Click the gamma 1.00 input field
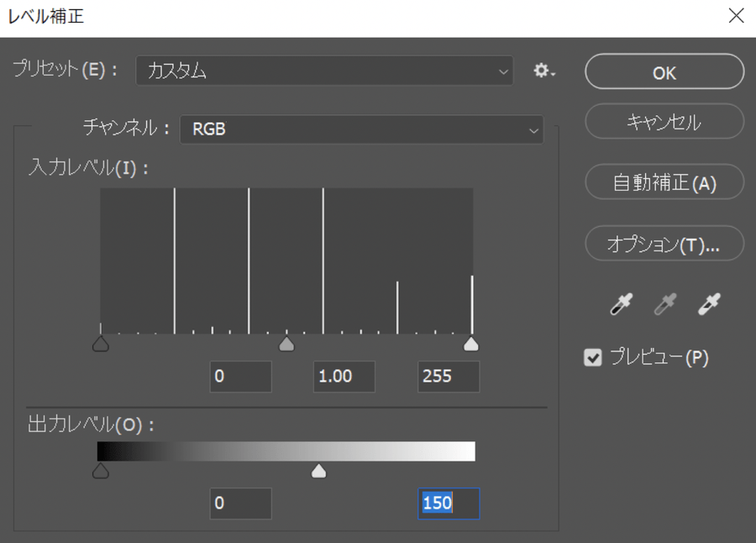756x543 pixels. [344, 377]
